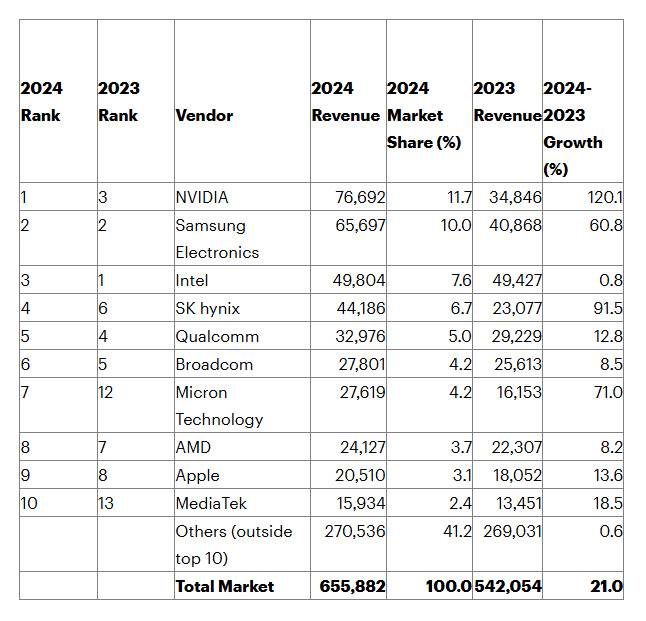Select the total 2024 revenue 655,882
The height and width of the screenshot is (621, 646).
354,586
